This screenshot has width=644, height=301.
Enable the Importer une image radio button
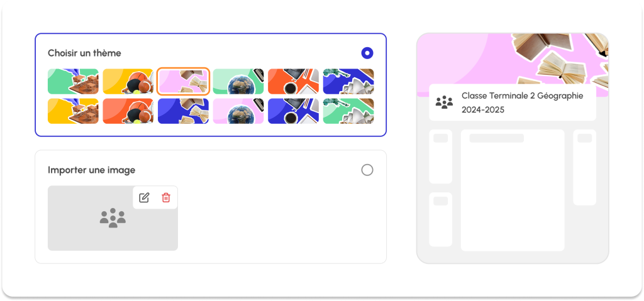point(367,170)
